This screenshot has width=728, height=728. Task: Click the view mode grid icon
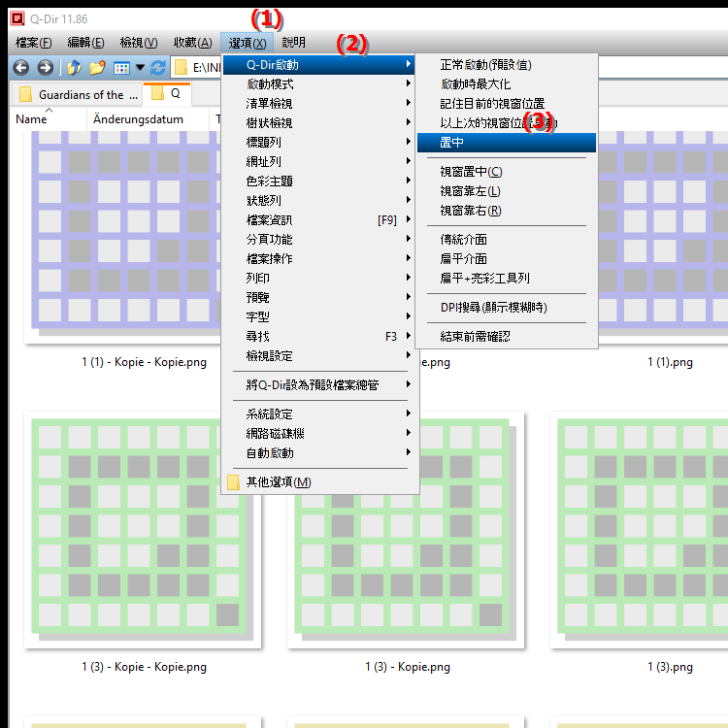121,68
